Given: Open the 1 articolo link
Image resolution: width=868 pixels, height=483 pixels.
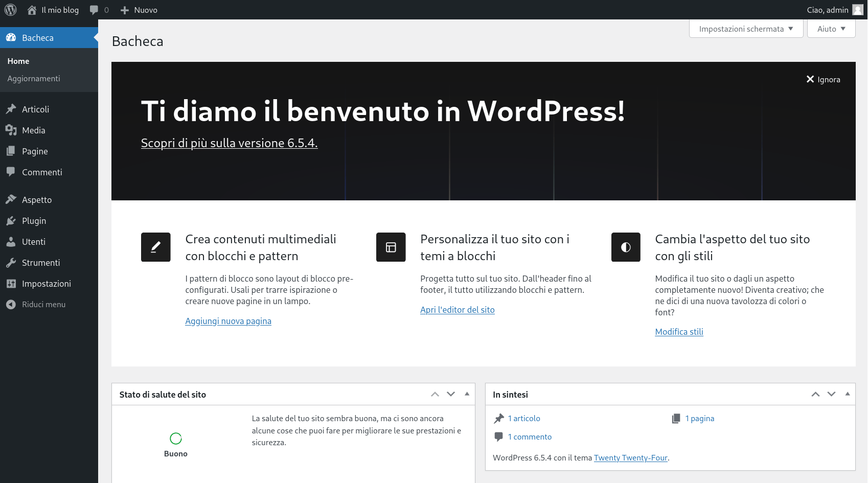Looking at the screenshot, I should pyautogui.click(x=524, y=419).
